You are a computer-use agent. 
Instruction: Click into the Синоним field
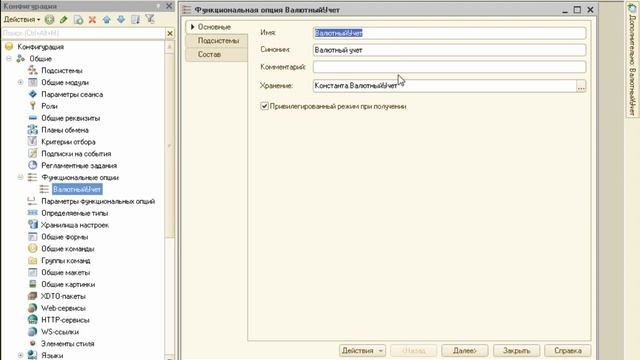(449, 50)
